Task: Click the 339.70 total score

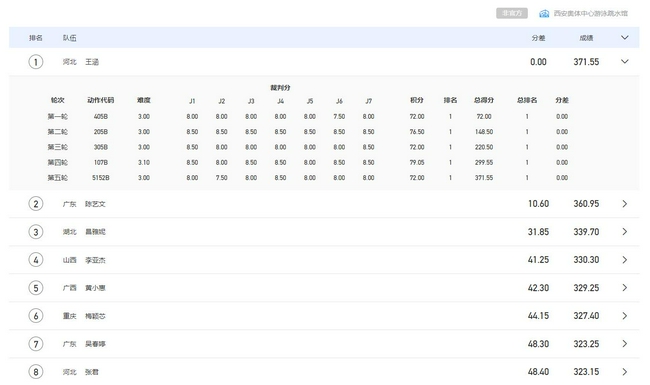Action: point(586,232)
